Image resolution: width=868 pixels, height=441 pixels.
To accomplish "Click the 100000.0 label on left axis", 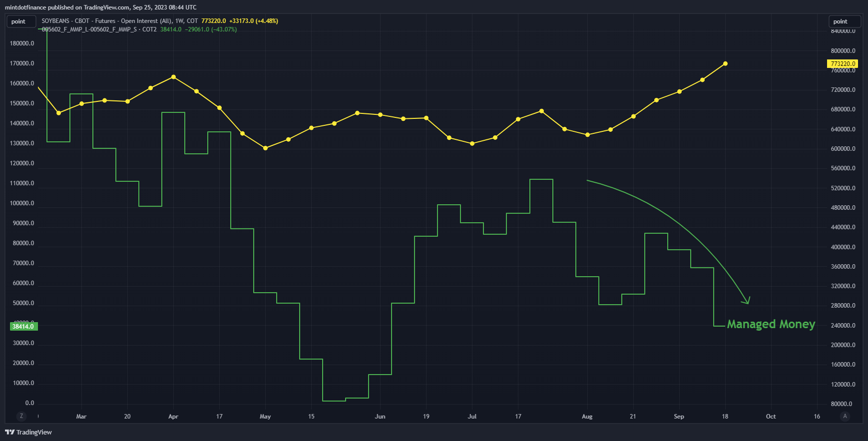I will point(22,203).
